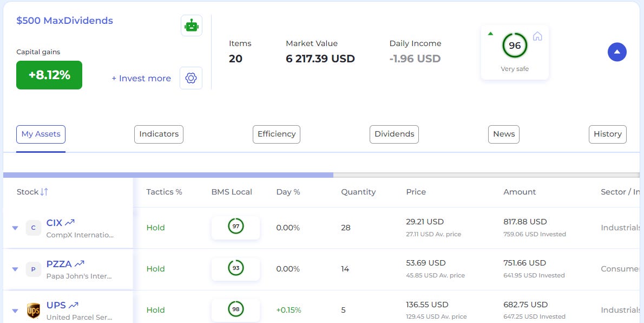Click the Quantity column header
The height and width of the screenshot is (323, 644).
pos(358,192)
